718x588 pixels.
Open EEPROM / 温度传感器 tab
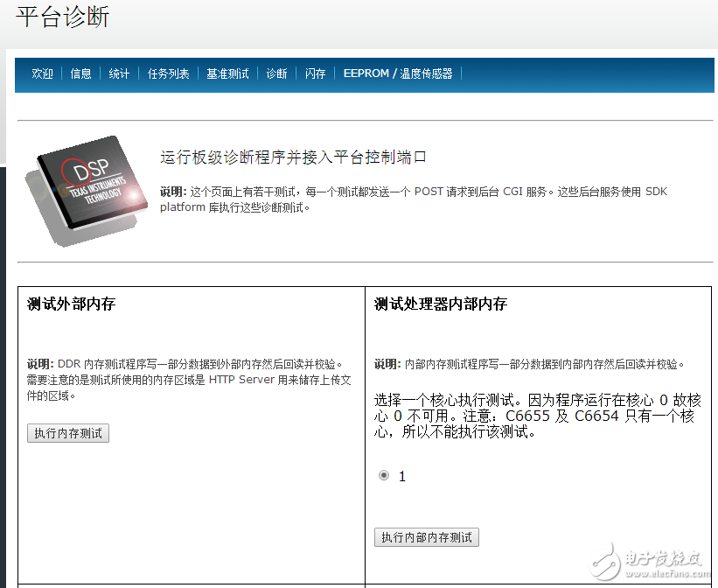[398, 73]
